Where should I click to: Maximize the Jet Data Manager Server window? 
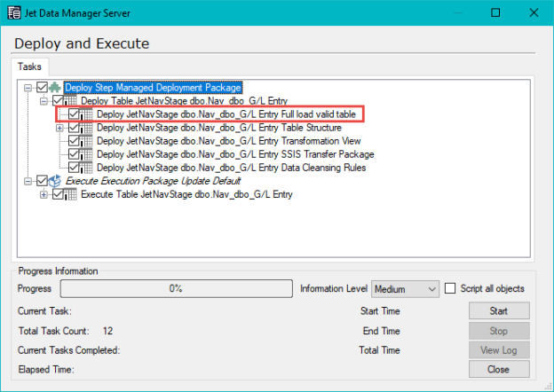[x=495, y=12]
